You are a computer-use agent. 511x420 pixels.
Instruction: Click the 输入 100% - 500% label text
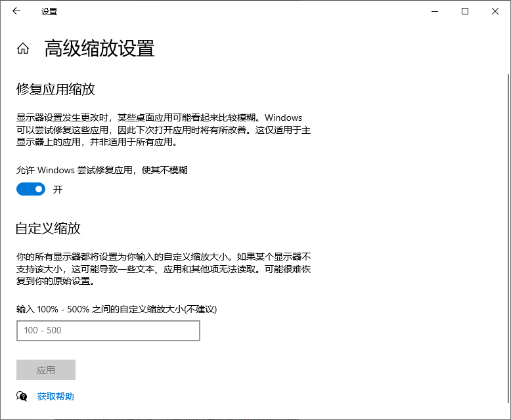[117, 309]
